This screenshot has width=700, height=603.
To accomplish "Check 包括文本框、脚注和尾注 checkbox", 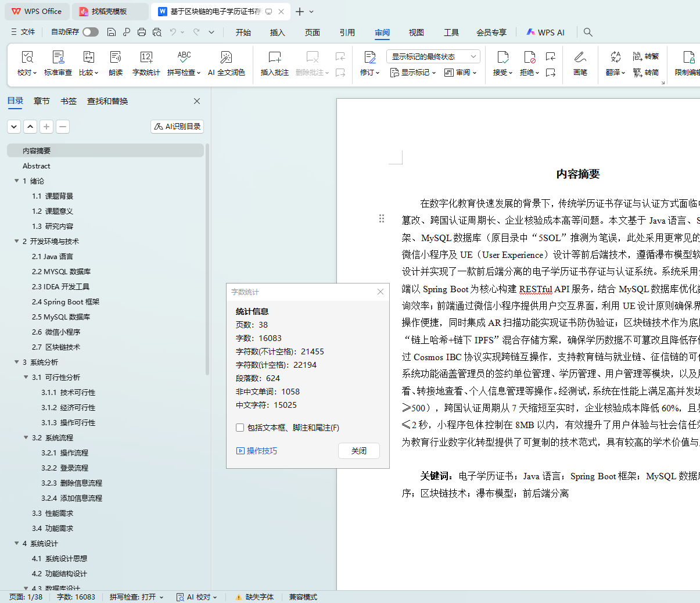I will coord(240,428).
